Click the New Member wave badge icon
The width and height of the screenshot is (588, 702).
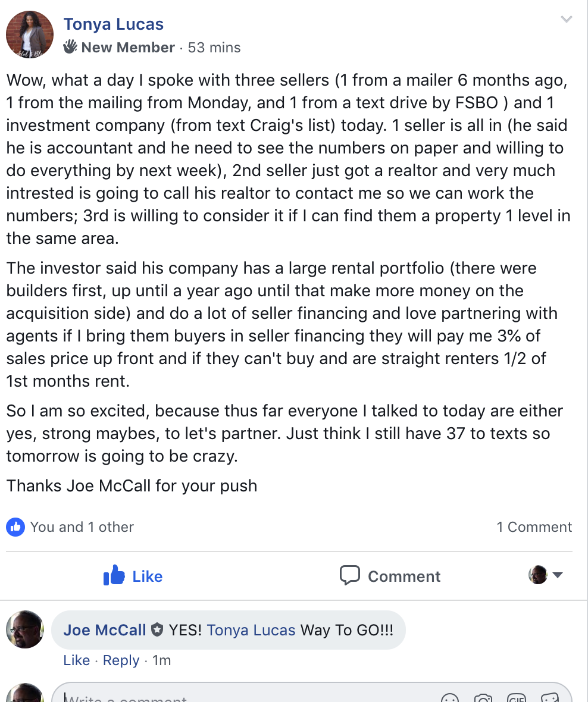pos(70,46)
